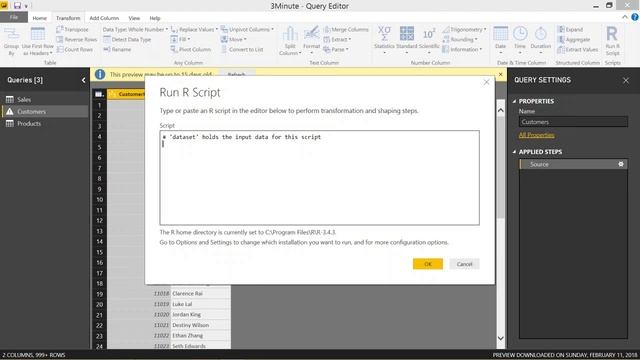Dismiss the preview warning bar
Image resolution: width=640 pixels, height=360 pixels.
(x=500, y=74)
